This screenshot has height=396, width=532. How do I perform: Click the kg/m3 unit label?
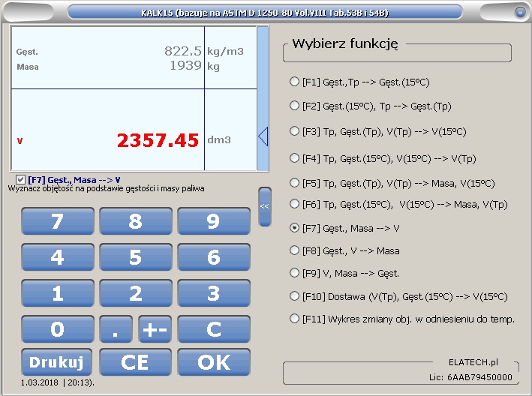click(225, 52)
